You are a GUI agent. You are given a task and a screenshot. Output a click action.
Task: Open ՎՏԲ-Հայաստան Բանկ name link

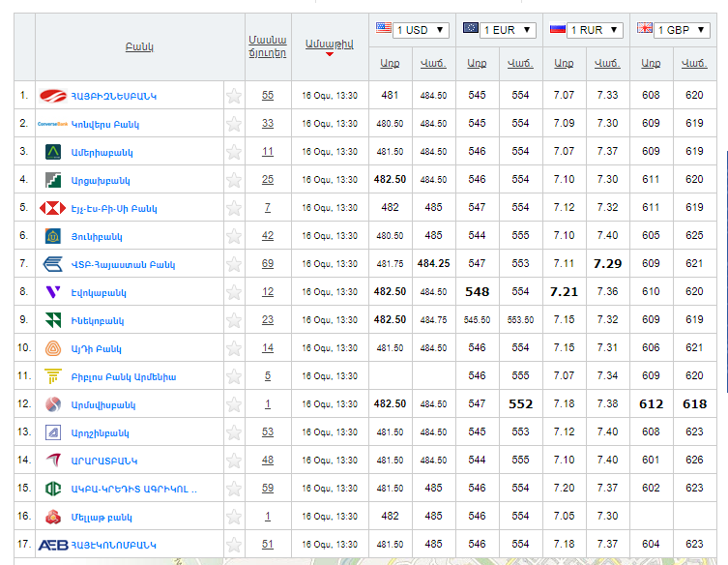click(123, 265)
